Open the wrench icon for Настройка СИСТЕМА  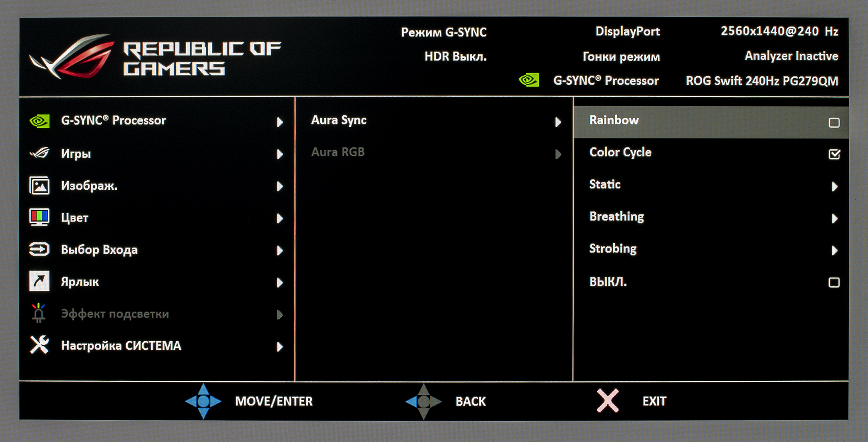[39, 345]
